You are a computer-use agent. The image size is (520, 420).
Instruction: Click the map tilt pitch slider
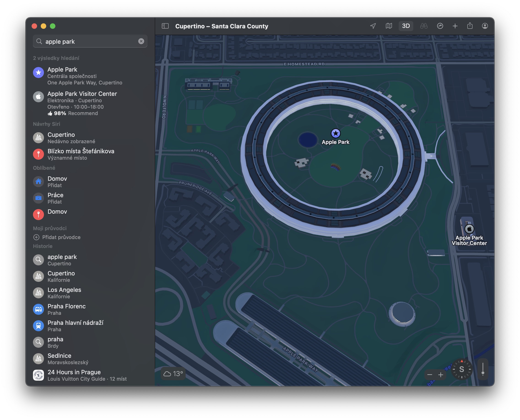pyautogui.click(x=483, y=369)
